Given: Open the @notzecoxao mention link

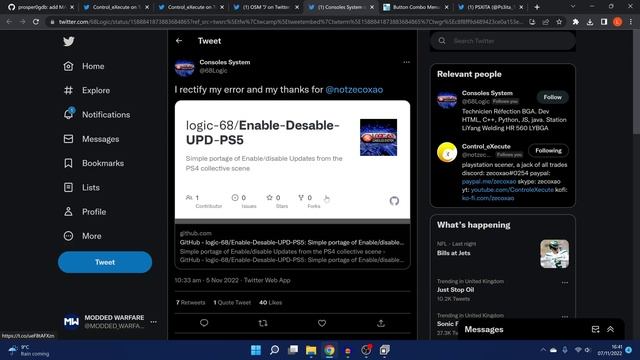Looking at the screenshot, I should coord(354,90).
